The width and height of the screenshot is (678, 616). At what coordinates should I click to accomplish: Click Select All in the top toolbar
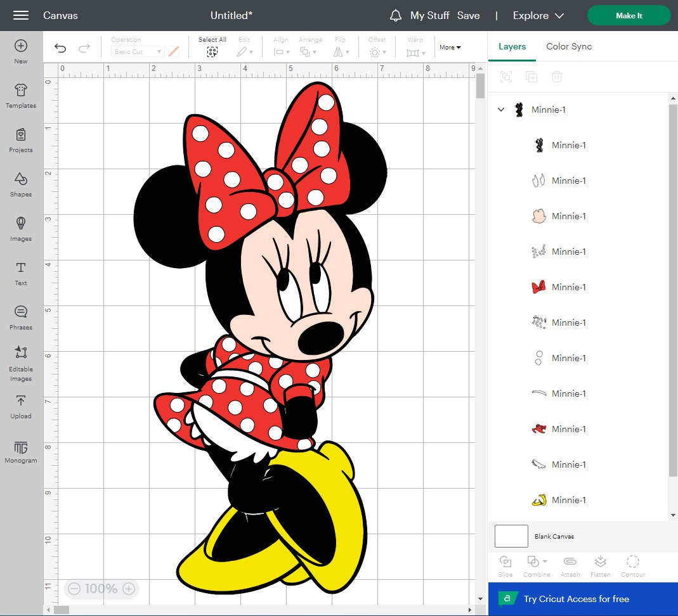[212, 46]
